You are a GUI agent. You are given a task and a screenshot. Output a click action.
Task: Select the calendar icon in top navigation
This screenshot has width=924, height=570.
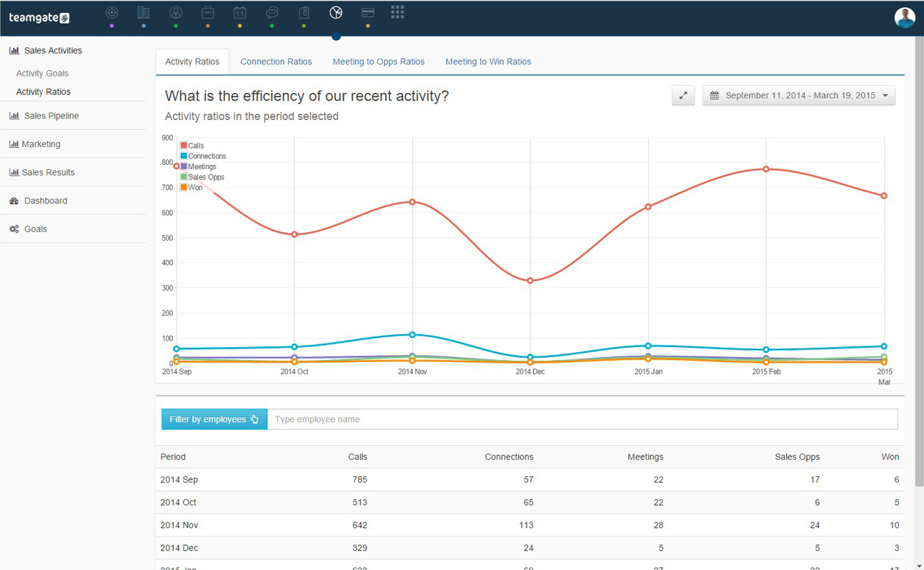pyautogui.click(x=240, y=12)
